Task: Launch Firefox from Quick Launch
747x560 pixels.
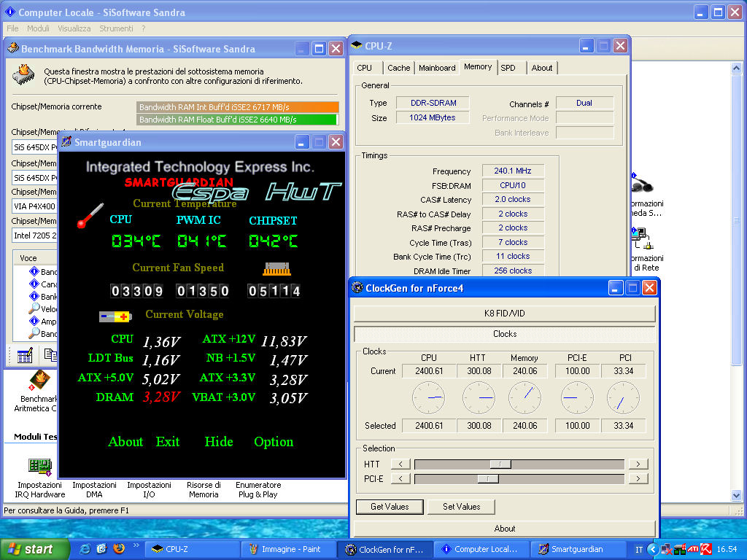Action: click(x=119, y=548)
